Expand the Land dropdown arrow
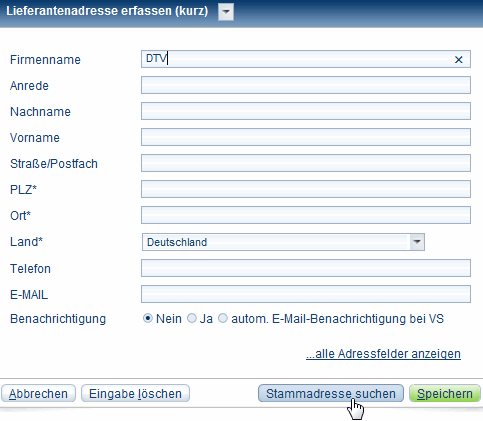 [417, 242]
